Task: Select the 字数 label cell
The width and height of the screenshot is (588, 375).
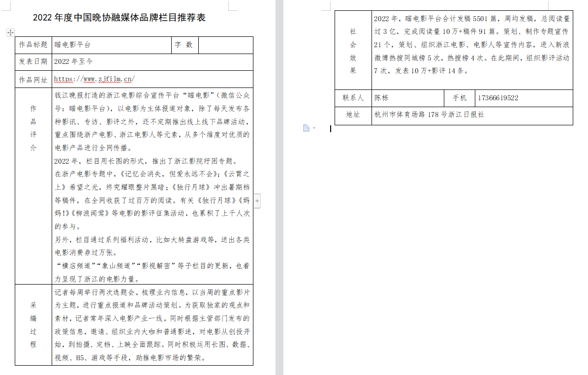Action: tap(185, 45)
